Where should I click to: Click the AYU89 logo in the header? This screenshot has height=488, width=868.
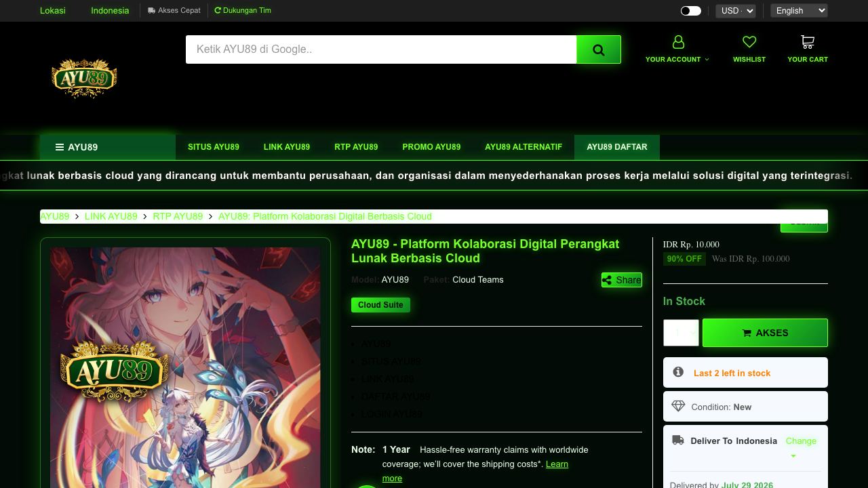(x=85, y=78)
